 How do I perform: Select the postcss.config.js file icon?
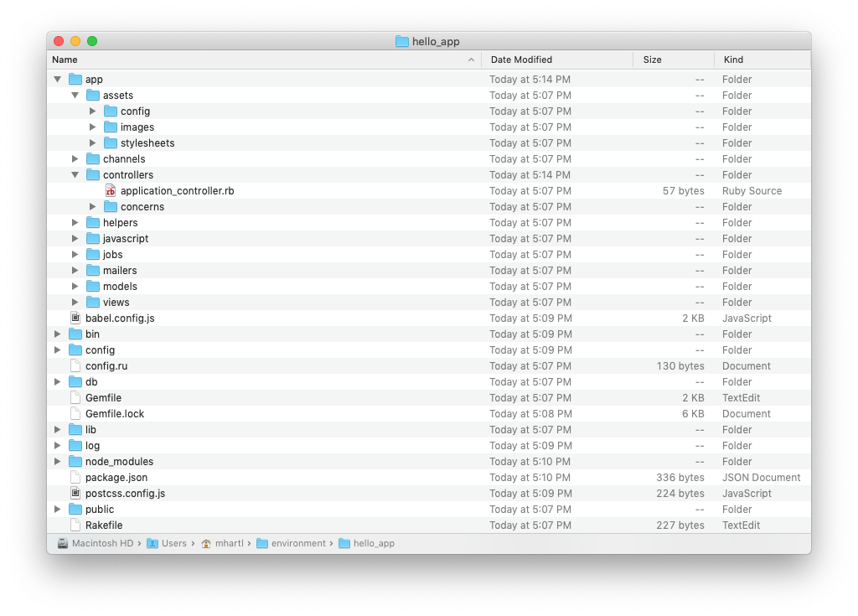point(75,493)
